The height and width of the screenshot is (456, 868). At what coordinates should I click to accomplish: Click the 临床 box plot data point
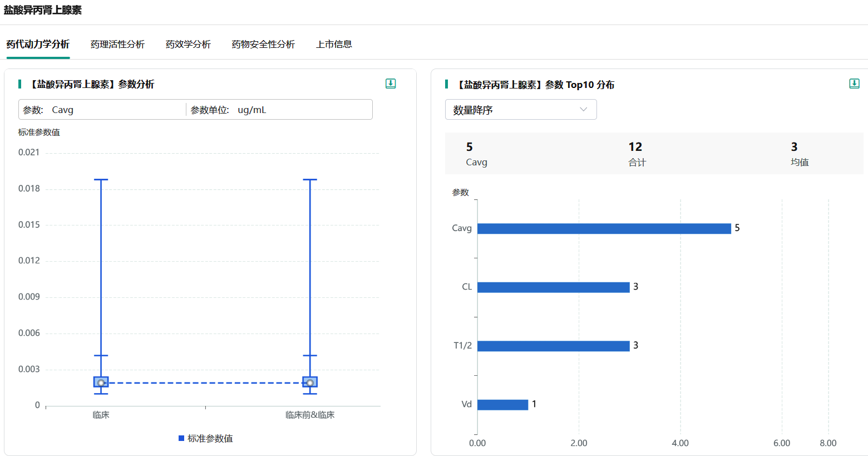101,383
